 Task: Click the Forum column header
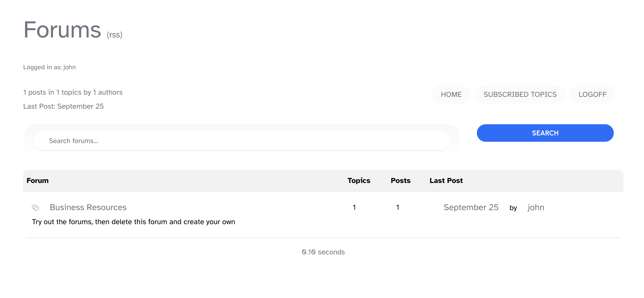tap(37, 181)
